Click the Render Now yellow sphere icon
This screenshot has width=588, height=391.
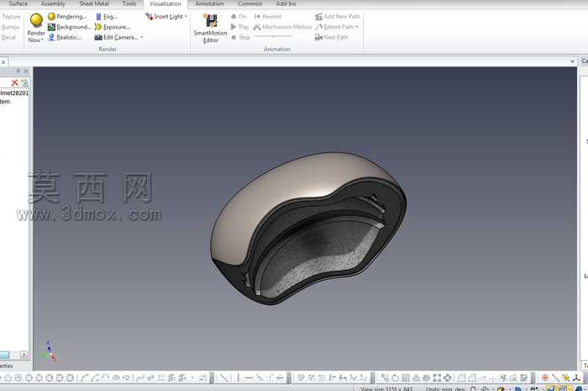pos(36,20)
